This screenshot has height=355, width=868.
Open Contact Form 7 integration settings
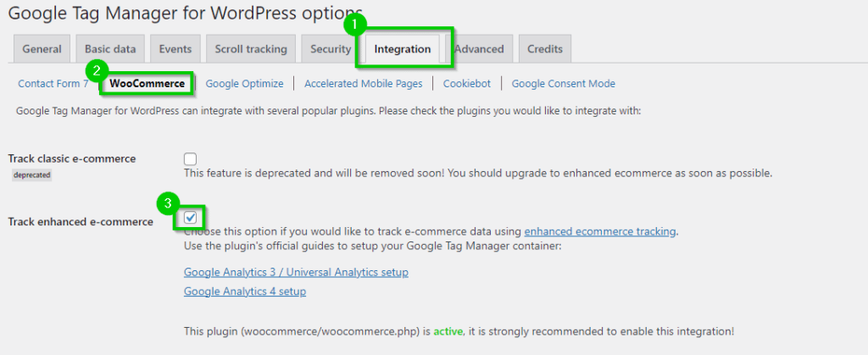pyautogui.click(x=53, y=84)
